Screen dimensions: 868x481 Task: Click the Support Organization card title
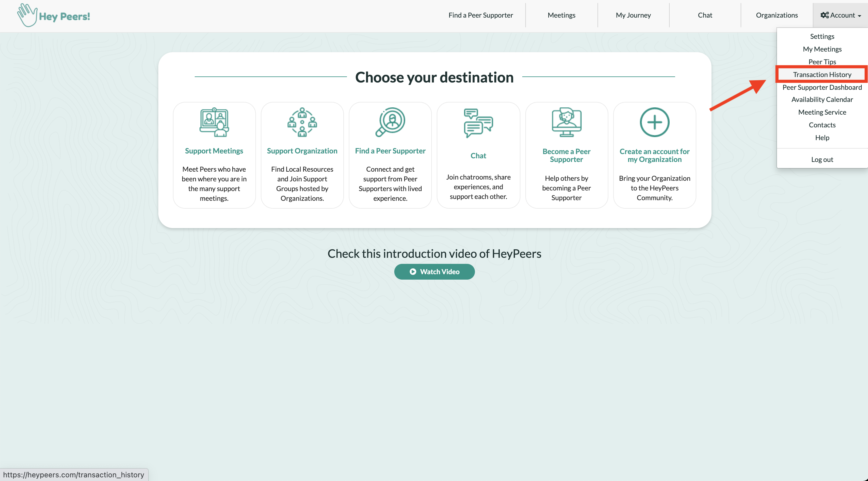302,151
